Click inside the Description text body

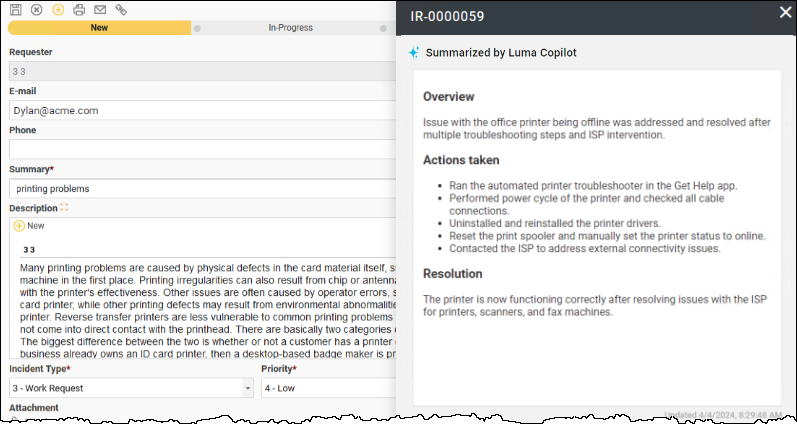(200, 300)
